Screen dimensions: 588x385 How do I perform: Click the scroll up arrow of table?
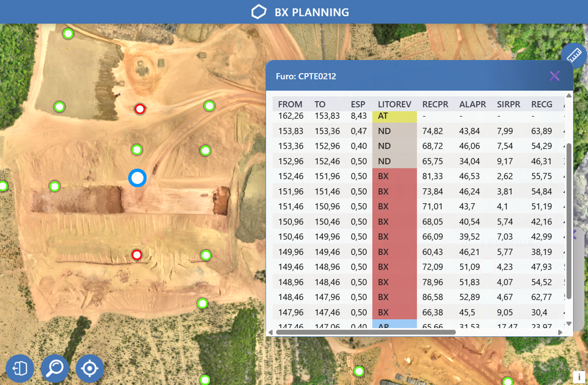(x=569, y=96)
